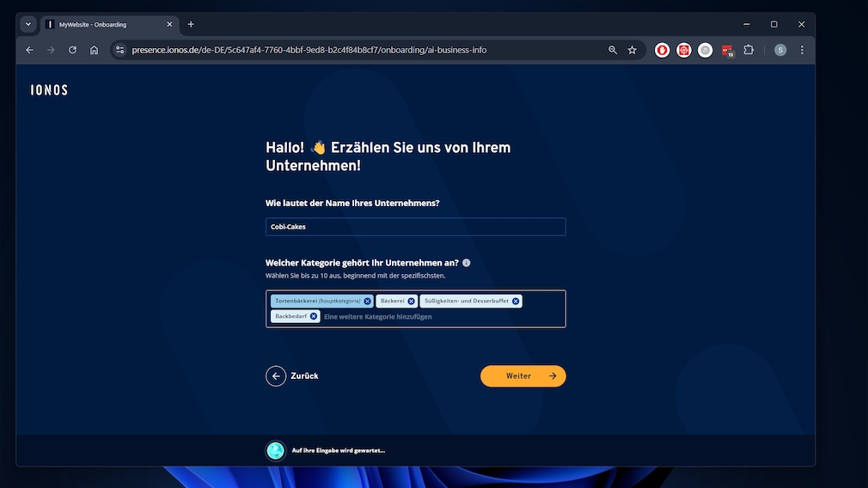Click the company name field with Cobi-Cakes
Image resolution: width=868 pixels, height=488 pixels.
(415, 227)
